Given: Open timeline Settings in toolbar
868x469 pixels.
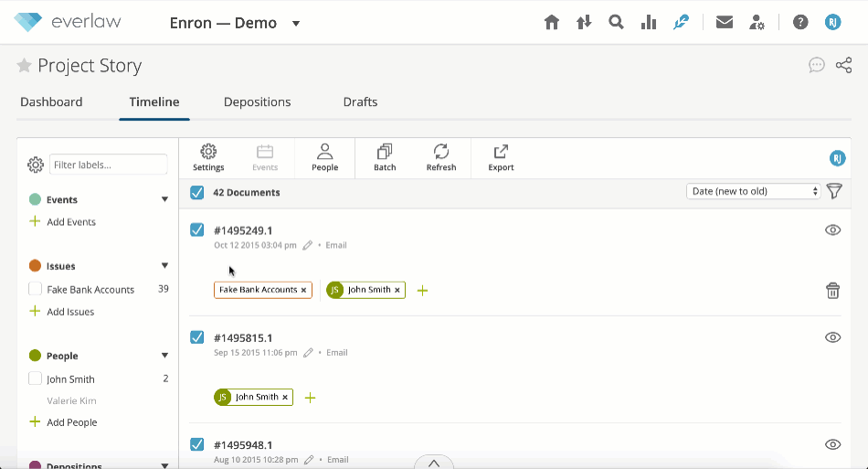Looking at the screenshot, I should (208, 158).
